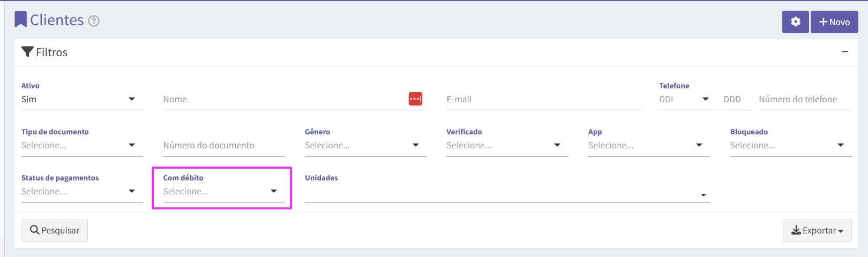The width and height of the screenshot is (868, 257).
Task: Click the bookmark icon next to Clientes
Action: click(20, 19)
